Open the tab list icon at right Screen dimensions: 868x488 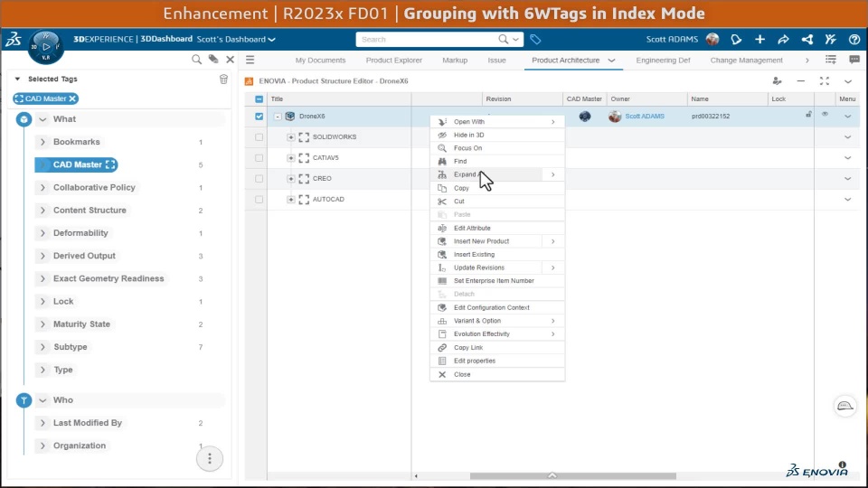pyautogui.click(x=831, y=60)
